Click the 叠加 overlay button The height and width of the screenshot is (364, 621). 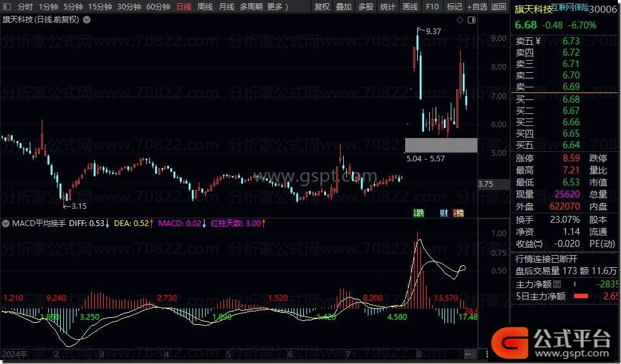344,7
